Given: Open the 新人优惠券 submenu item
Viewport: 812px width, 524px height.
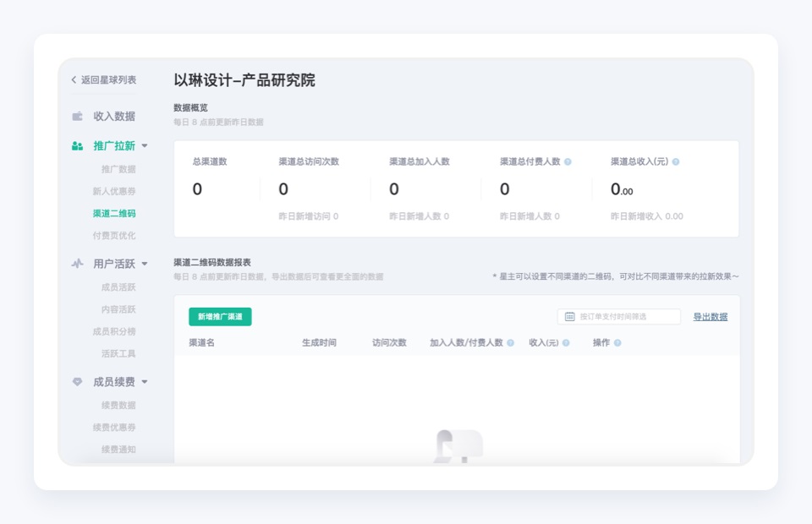Looking at the screenshot, I should click(114, 191).
